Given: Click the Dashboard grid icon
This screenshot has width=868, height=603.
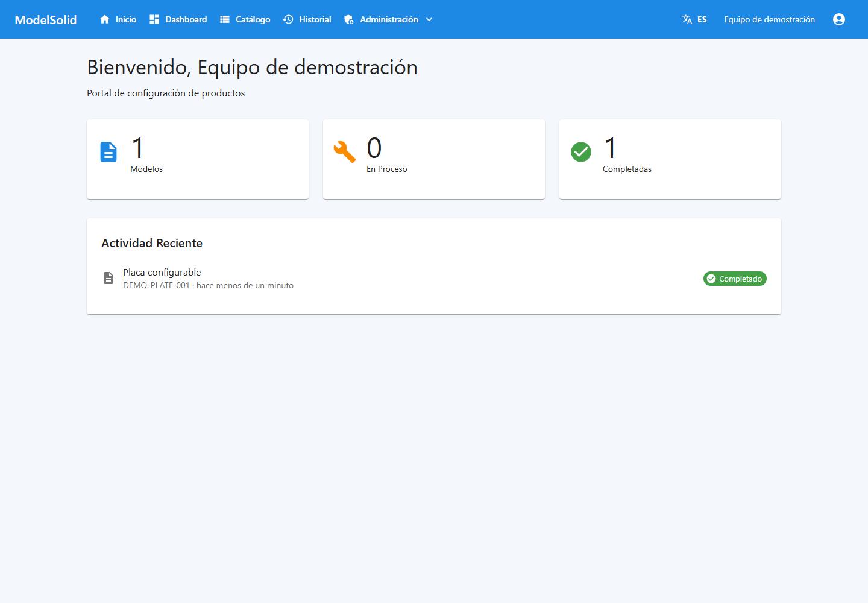Looking at the screenshot, I should [154, 19].
